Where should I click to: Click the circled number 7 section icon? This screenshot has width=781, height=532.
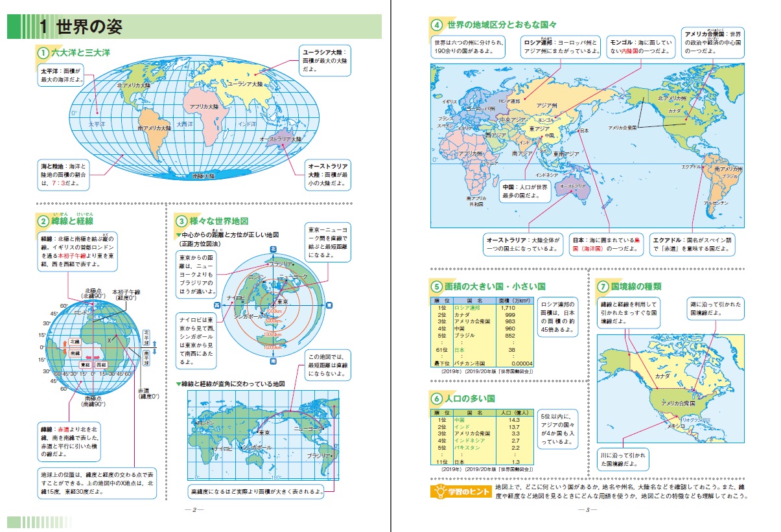601,286
